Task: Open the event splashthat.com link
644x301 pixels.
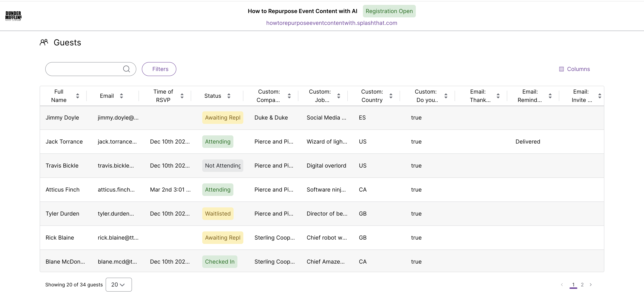Action: 332,23
